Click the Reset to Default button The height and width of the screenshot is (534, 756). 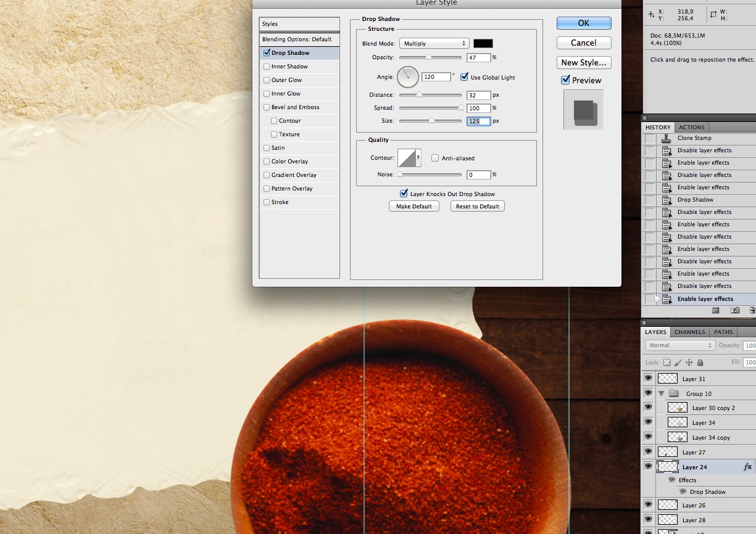(x=478, y=206)
